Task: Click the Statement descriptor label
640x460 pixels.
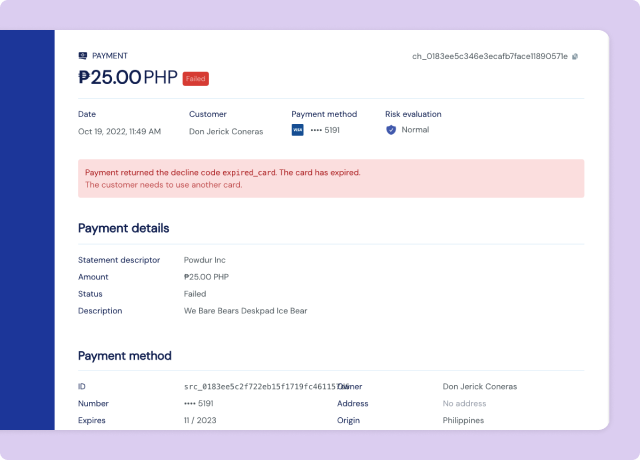Action: [x=119, y=260]
